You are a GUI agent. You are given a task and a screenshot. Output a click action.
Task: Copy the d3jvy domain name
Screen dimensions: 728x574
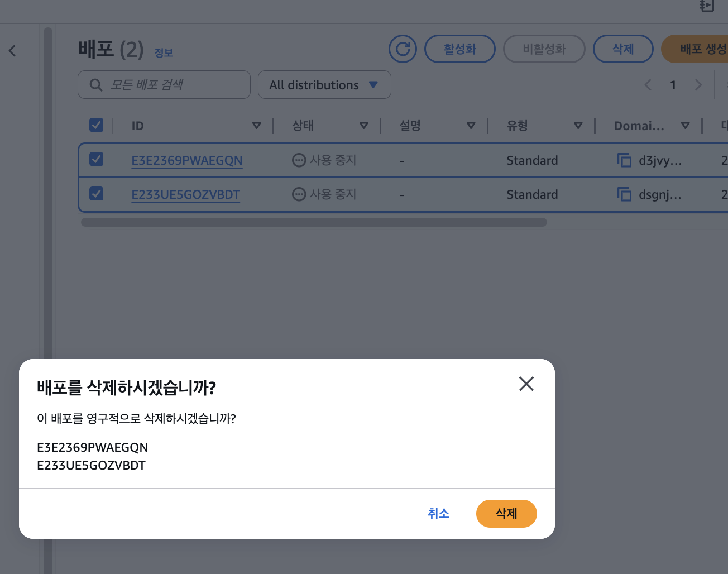click(624, 160)
